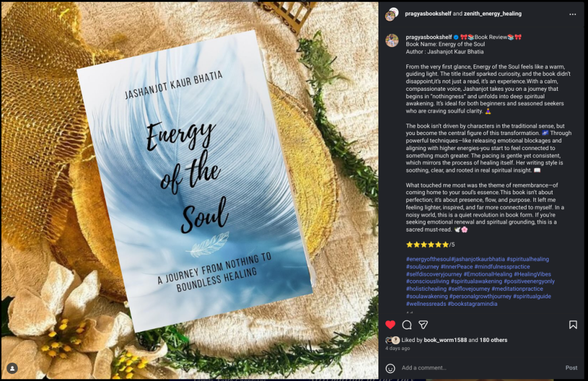Click the Post comment button
The image size is (588, 381).
[571, 368]
